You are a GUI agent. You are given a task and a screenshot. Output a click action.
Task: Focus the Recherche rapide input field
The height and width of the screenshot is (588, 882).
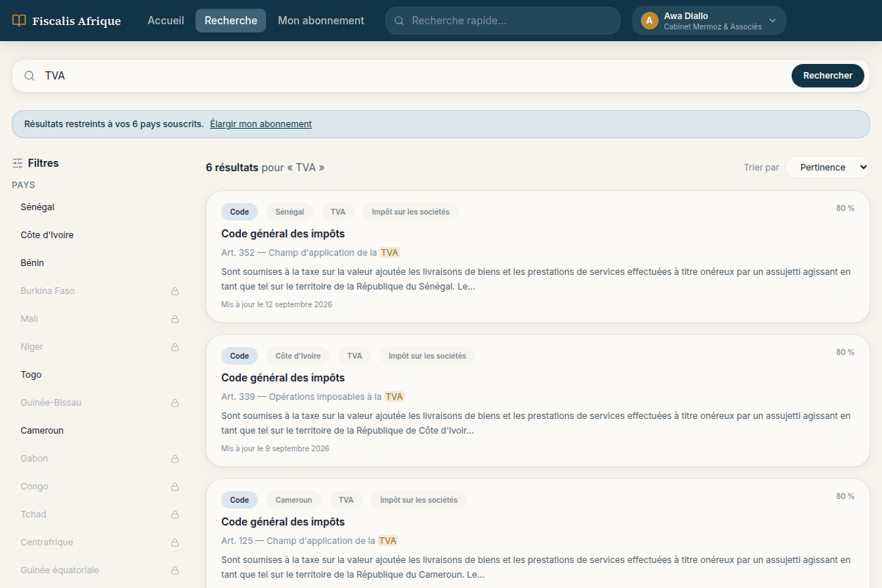[x=503, y=21]
